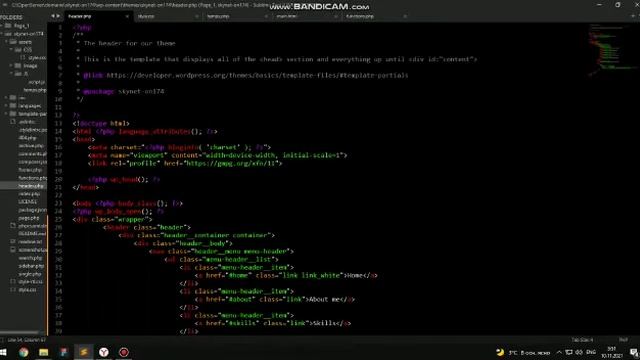Expand the languages folder
The image size is (640, 360).
[x=7, y=106]
